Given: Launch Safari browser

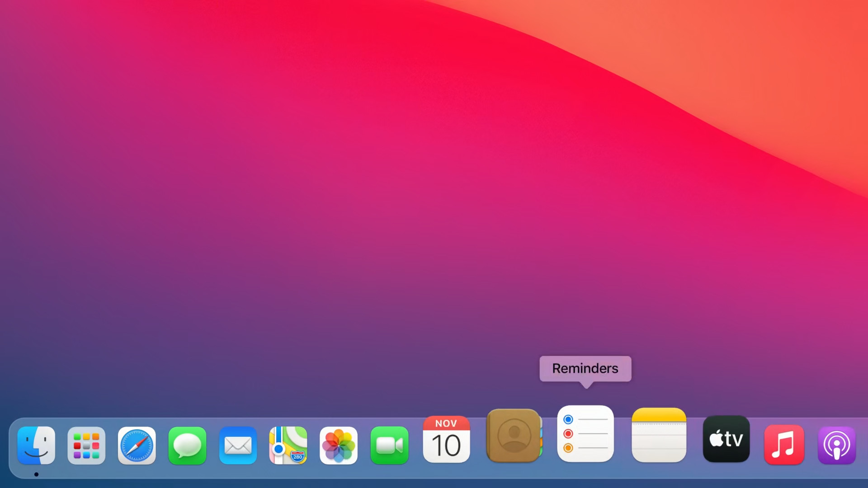Looking at the screenshot, I should tap(137, 445).
